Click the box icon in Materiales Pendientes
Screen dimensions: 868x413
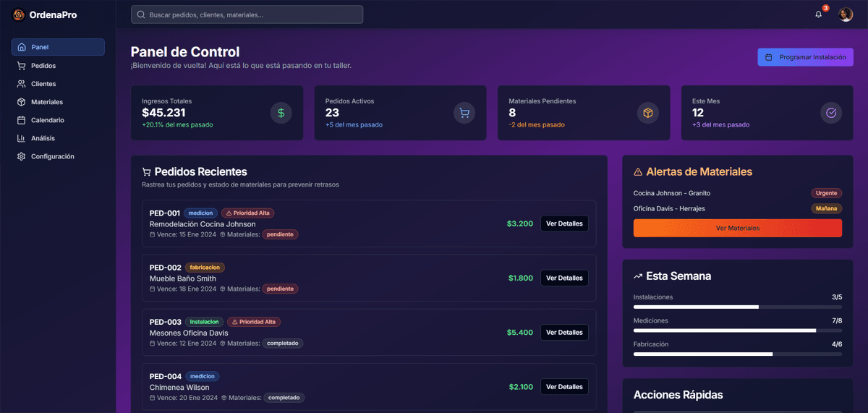coord(648,113)
